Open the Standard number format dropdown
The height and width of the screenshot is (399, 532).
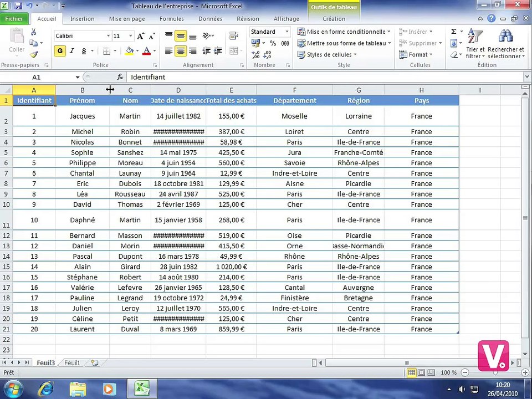[287, 32]
